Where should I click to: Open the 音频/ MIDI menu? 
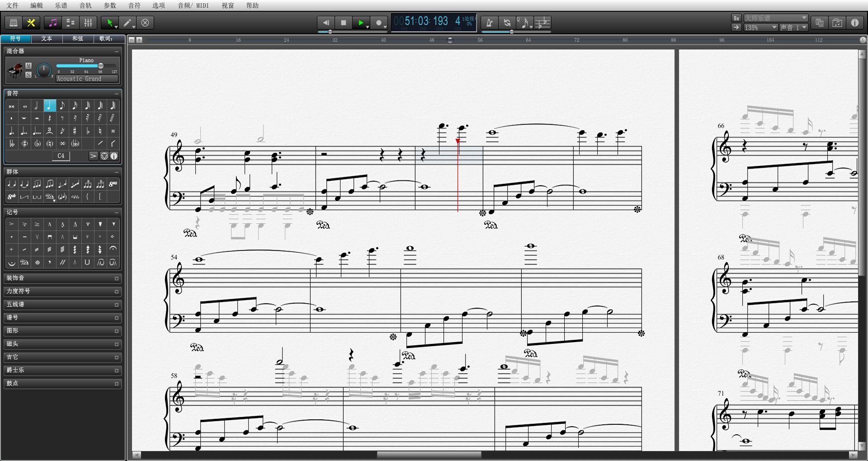click(193, 5)
